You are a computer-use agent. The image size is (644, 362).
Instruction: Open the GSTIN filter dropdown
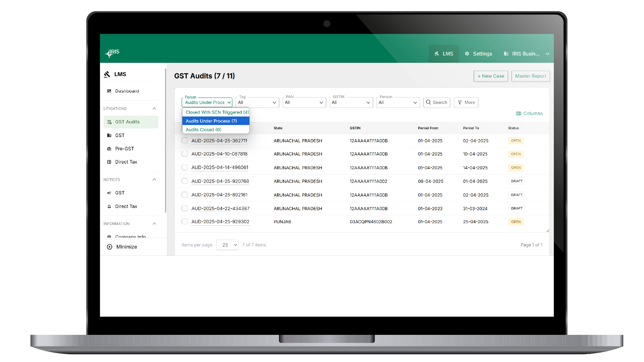tap(351, 102)
